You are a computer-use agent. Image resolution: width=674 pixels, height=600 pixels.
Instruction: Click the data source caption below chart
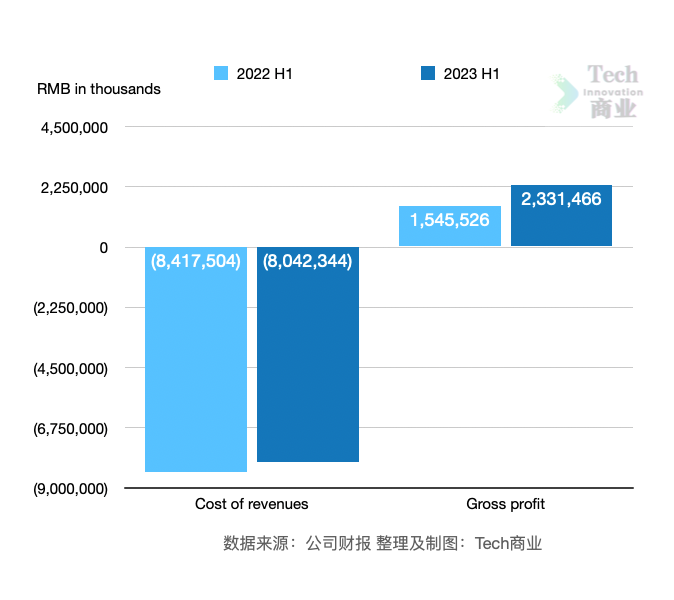(x=382, y=544)
